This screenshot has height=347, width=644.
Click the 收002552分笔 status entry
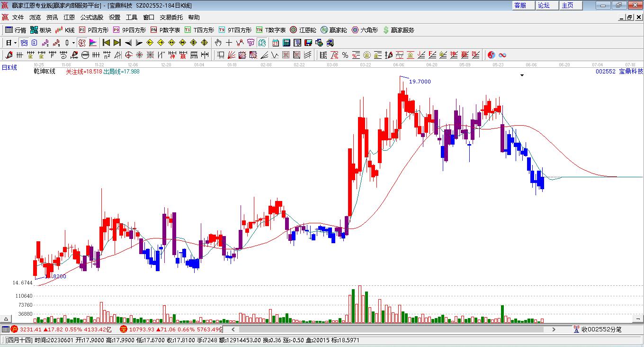tap(597, 329)
